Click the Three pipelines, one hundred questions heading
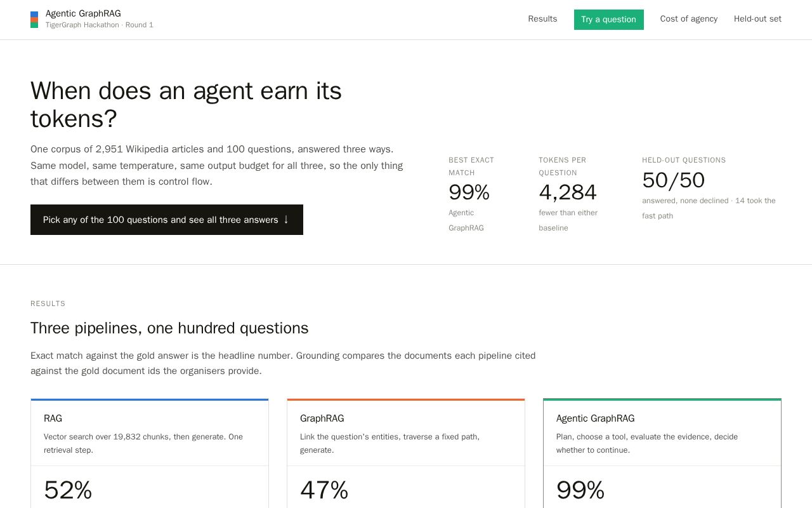 coord(169,328)
